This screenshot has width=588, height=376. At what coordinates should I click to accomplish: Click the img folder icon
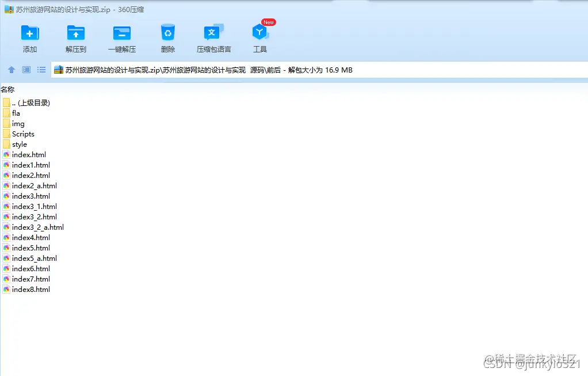click(x=6, y=123)
